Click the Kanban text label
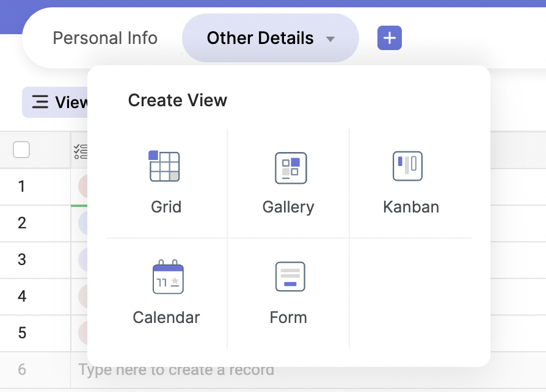 (x=411, y=206)
